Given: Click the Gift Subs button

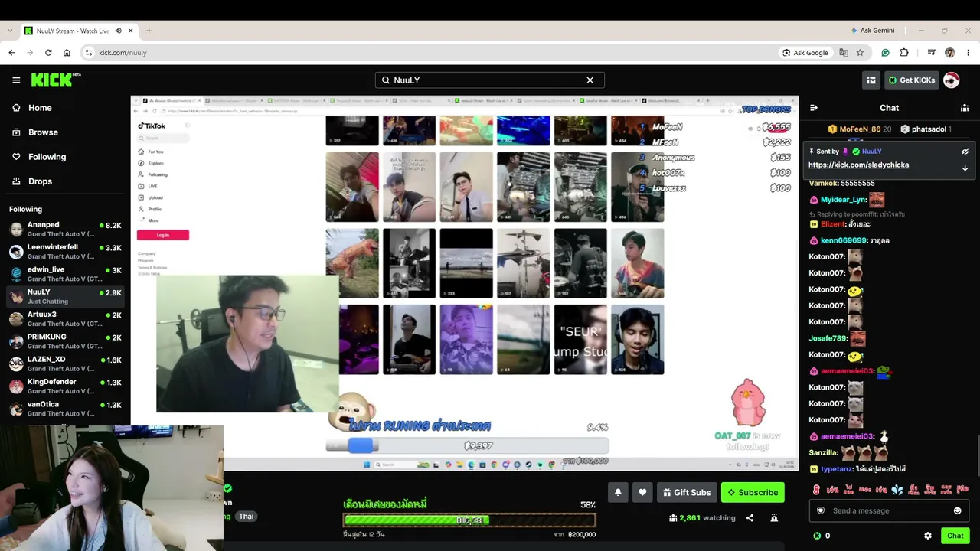Looking at the screenshot, I should pos(687,492).
